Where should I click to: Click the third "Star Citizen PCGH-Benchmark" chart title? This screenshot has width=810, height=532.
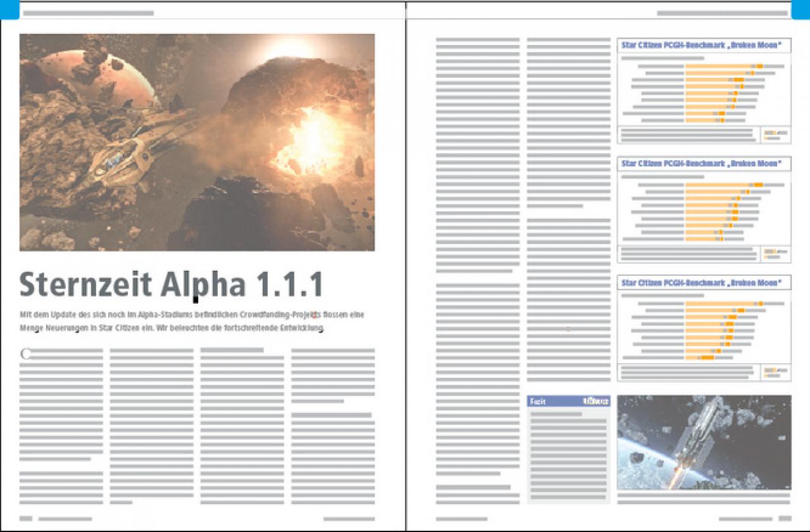pyautogui.click(x=701, y=283)
